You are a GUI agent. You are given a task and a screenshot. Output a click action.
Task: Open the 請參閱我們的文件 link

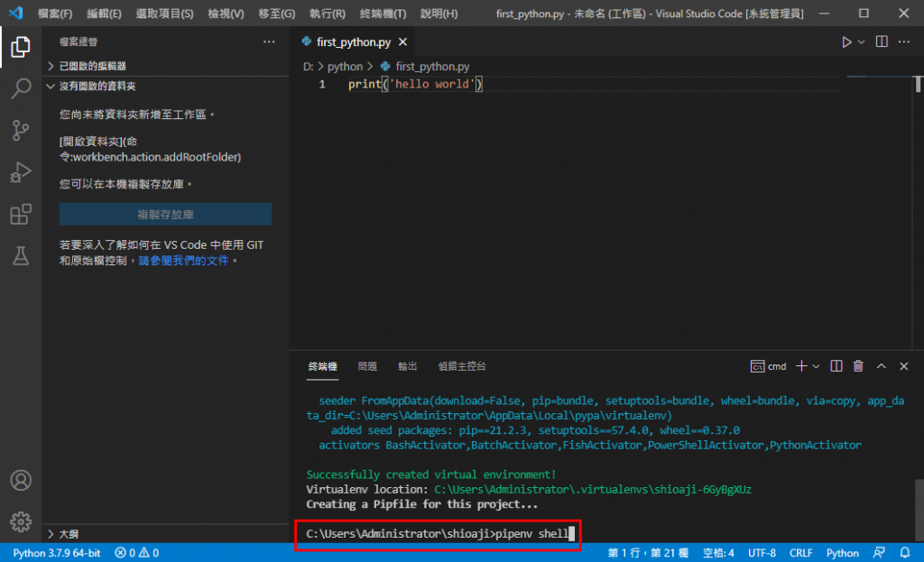[x=183, y=261]
